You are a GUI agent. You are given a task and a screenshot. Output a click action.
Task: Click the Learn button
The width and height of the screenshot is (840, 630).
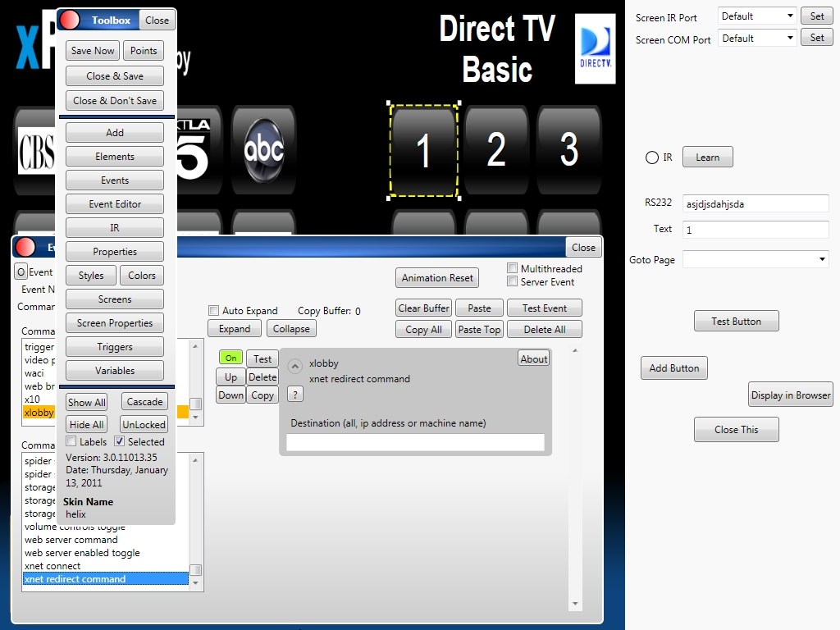[708, 157]
